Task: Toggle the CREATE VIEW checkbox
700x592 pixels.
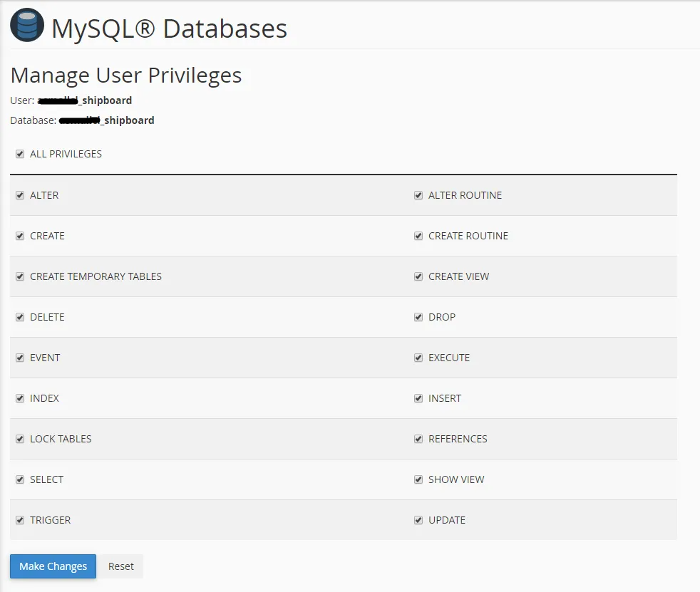Action: pyautogui.click(x=418, y=276)
